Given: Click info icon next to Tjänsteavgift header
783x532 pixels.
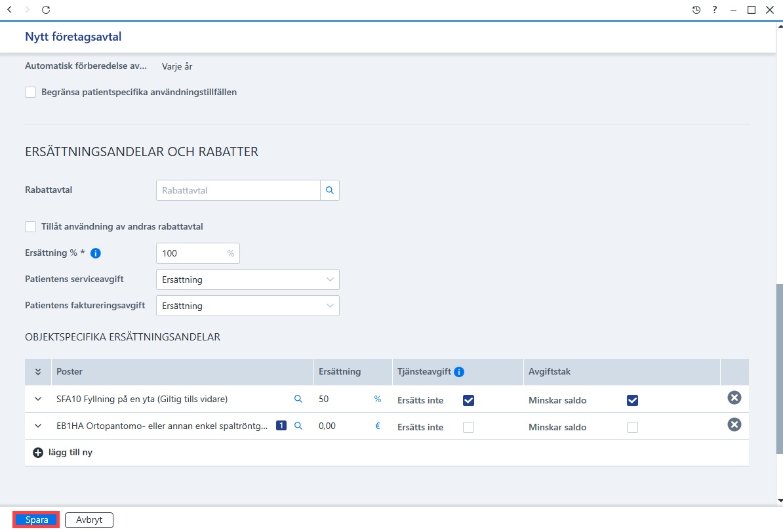Looking at the screenshot, I should coord(459,372).
